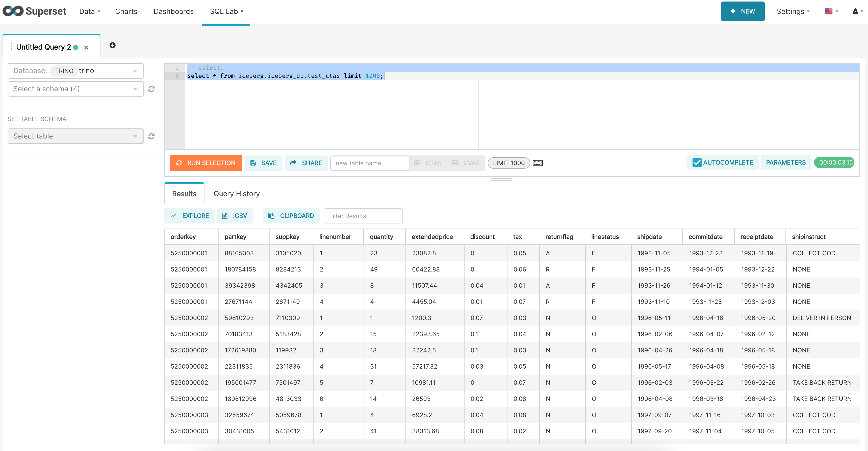This screenshot has height=451, width=868.
Task: Open the Dashboards menu
Action: [173, 11]
